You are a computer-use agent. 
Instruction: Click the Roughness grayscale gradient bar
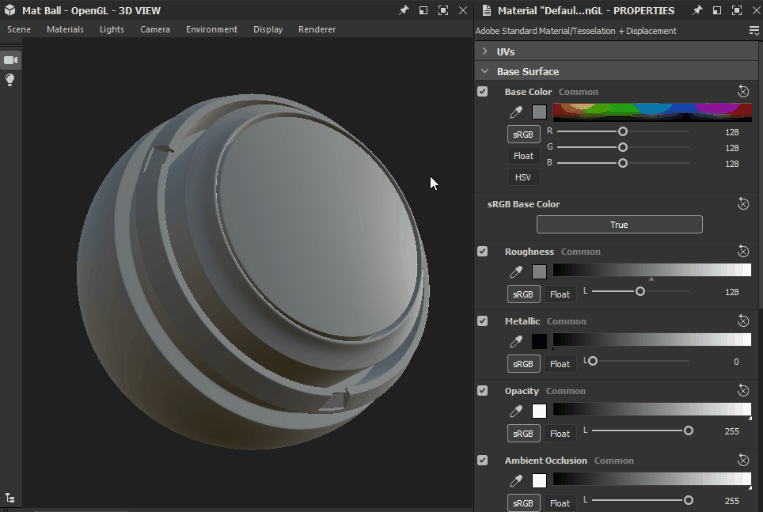coord(652,270)
